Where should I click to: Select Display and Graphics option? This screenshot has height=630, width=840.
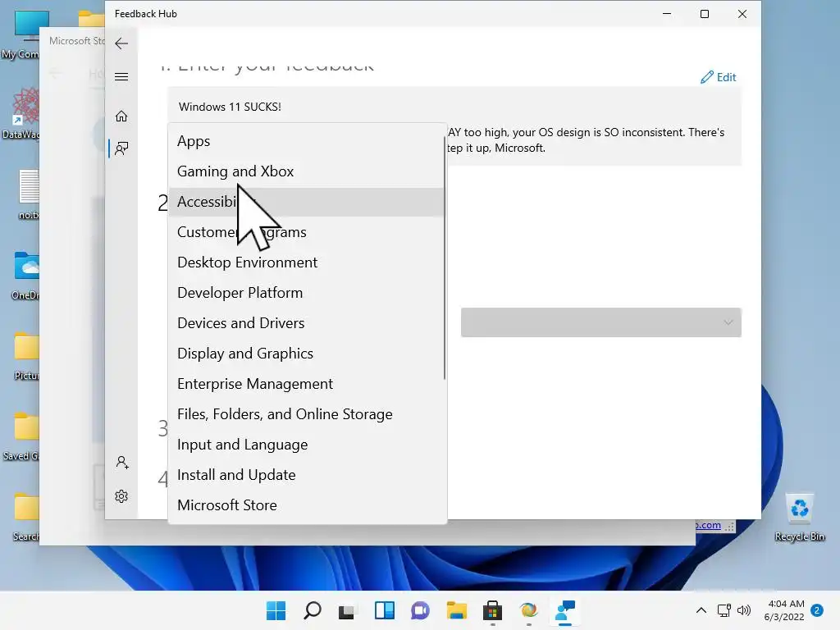coord(307,354)
